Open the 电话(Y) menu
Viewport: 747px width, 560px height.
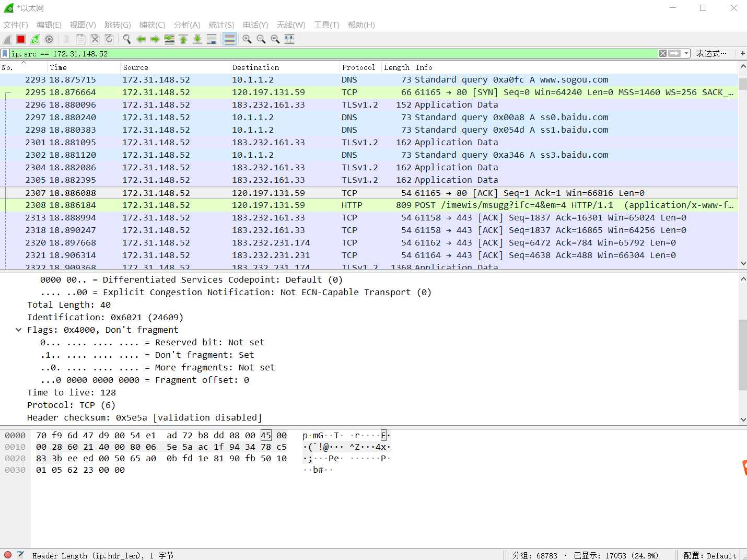(255, 25)
